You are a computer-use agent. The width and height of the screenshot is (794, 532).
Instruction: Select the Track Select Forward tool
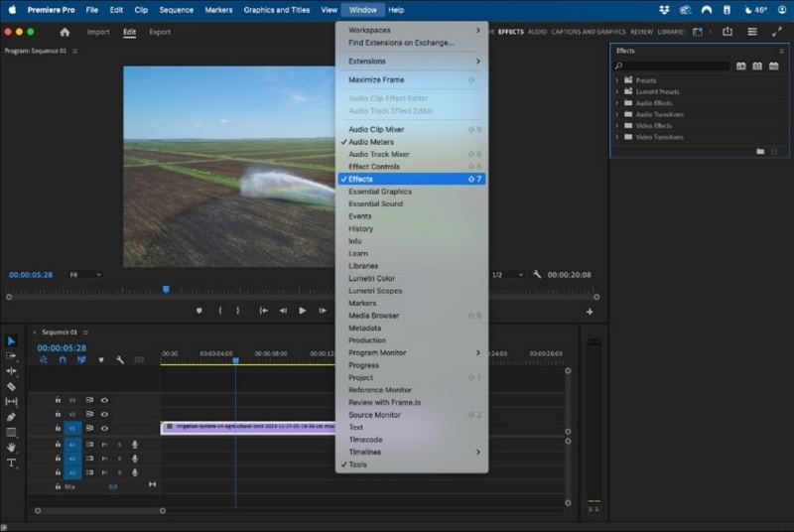click(x=11, y=356)
